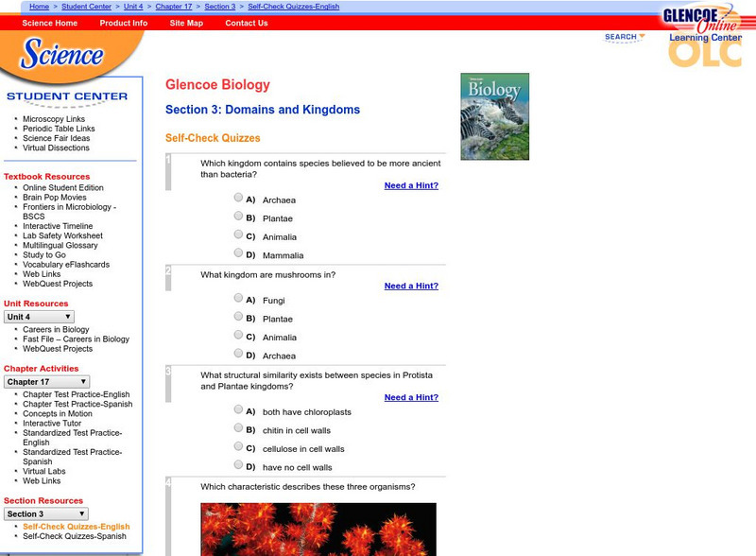The image size is (756, 556).
Task: Click the red organisms image in question 4
Action: click(x=318, y=530)
